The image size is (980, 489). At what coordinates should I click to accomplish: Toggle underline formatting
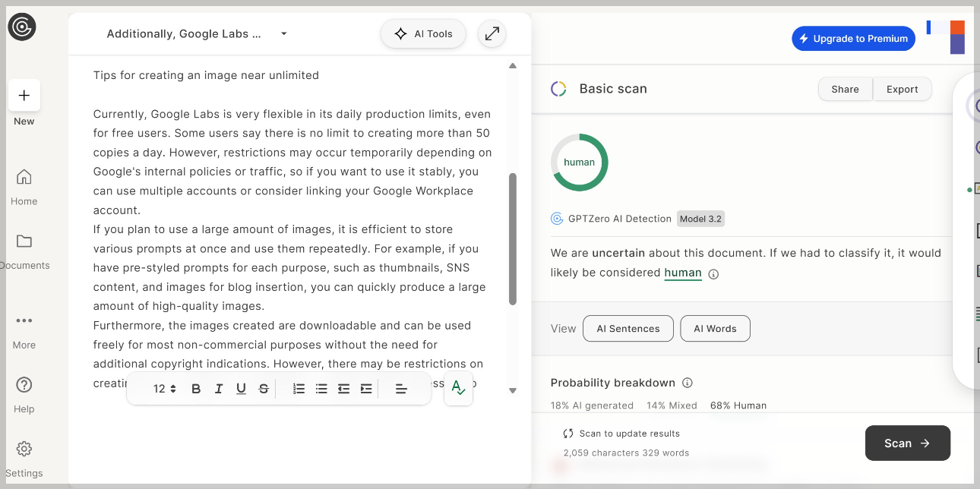click(x=241, y=389)
